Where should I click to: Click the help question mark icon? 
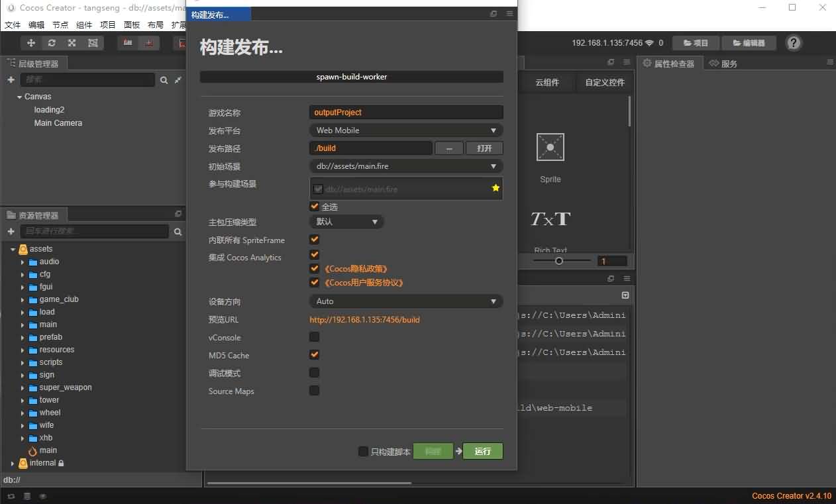point(793,43)
